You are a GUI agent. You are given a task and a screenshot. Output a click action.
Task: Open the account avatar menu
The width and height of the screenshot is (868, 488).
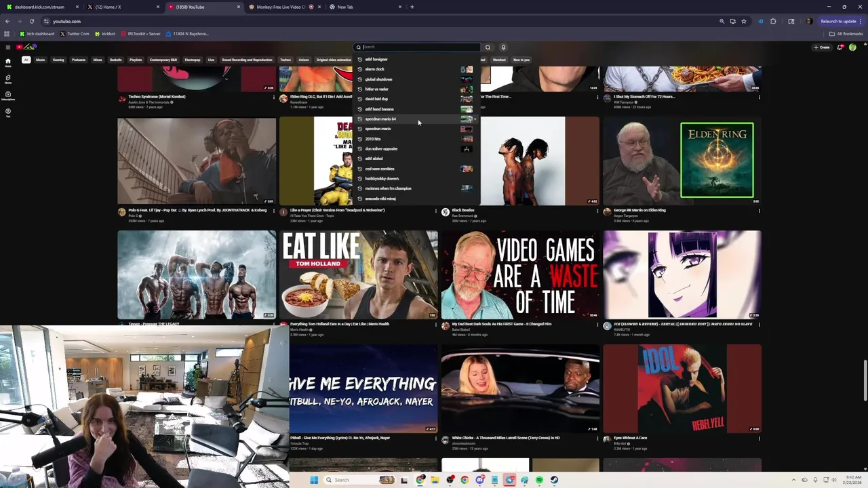(x=852, y=47)
